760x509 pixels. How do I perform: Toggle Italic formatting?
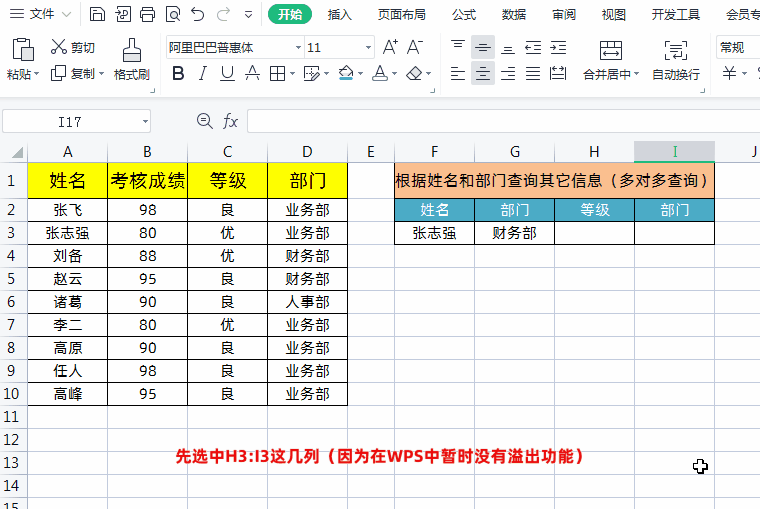point(203,73)
